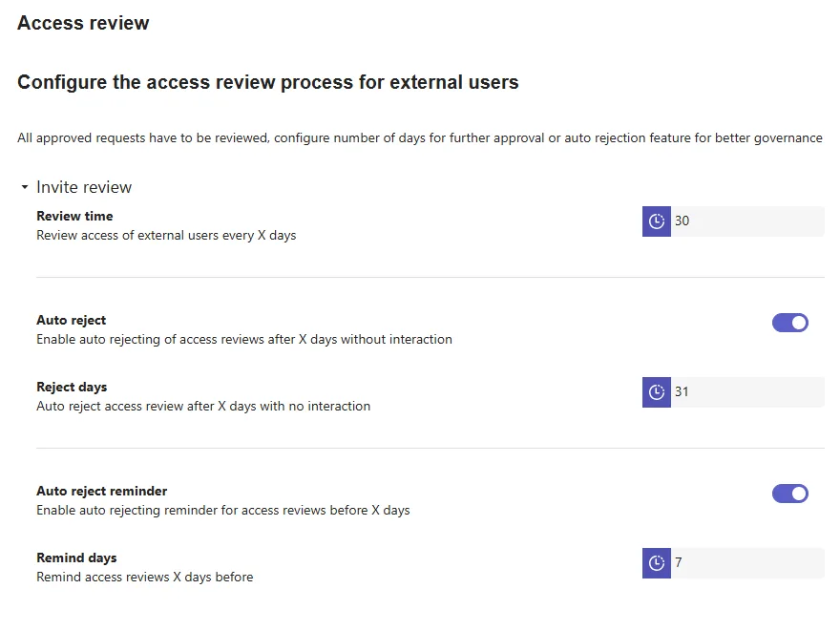Click the Remind days setting label
This screenshot has width=840, height=631.
(76, 557)
